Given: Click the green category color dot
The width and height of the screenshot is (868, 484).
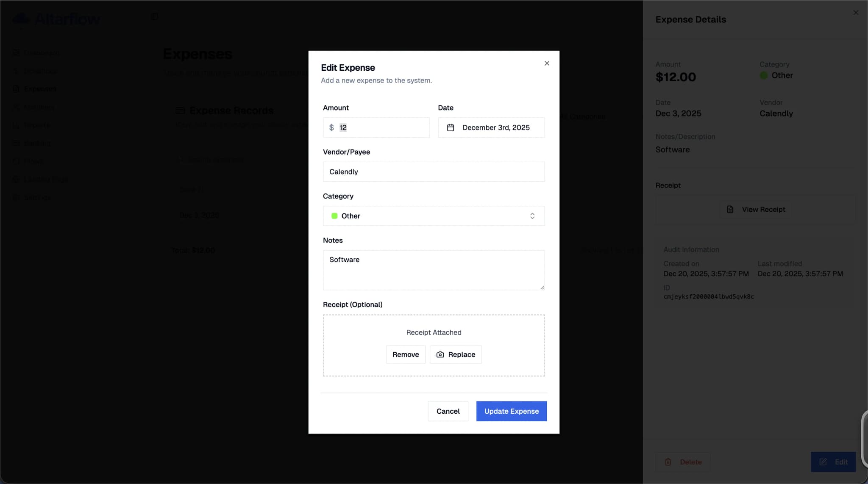Looking at the screenshot, I should point(334,216).
